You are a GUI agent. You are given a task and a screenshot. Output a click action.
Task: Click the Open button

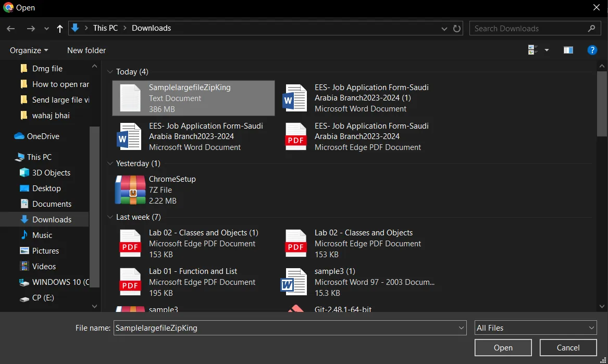coord(503,348)
